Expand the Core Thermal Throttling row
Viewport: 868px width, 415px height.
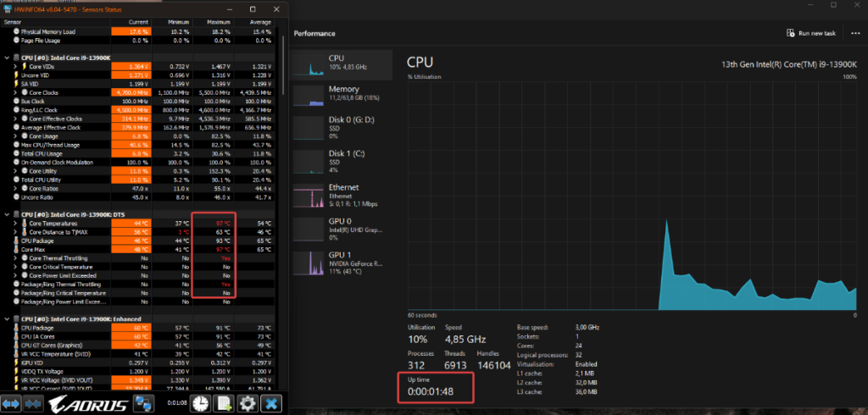pyautogui.click(x=15, y=257)
